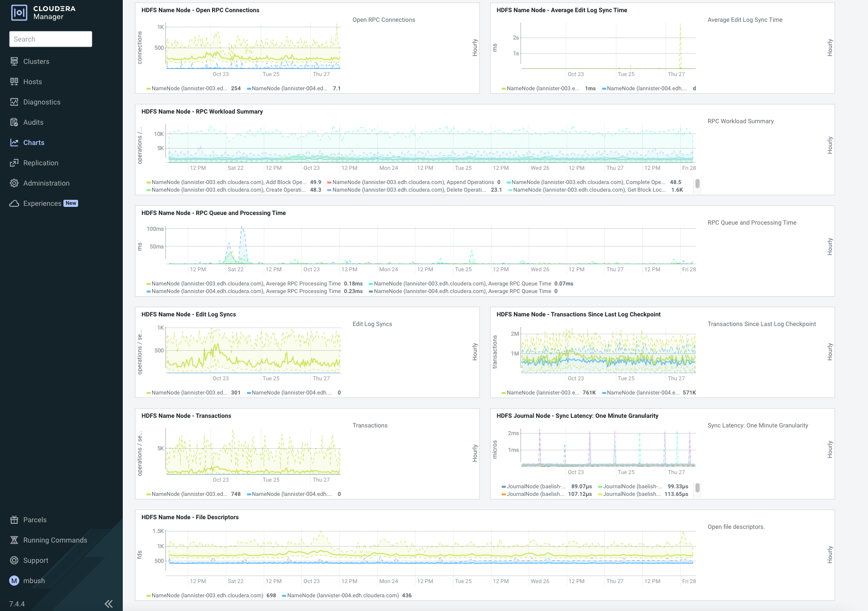This screenshot has width=868, height=611.
Task: Open the Clusters section from the sidebar
Action: tap(36, 61)
